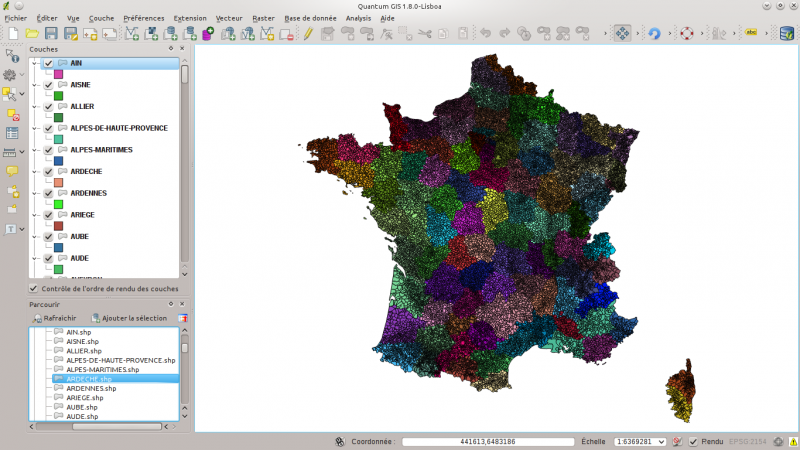The image size is (800, 450).
Task: Disable the Rendu checkbox in status bar
Action: (693, 441)
